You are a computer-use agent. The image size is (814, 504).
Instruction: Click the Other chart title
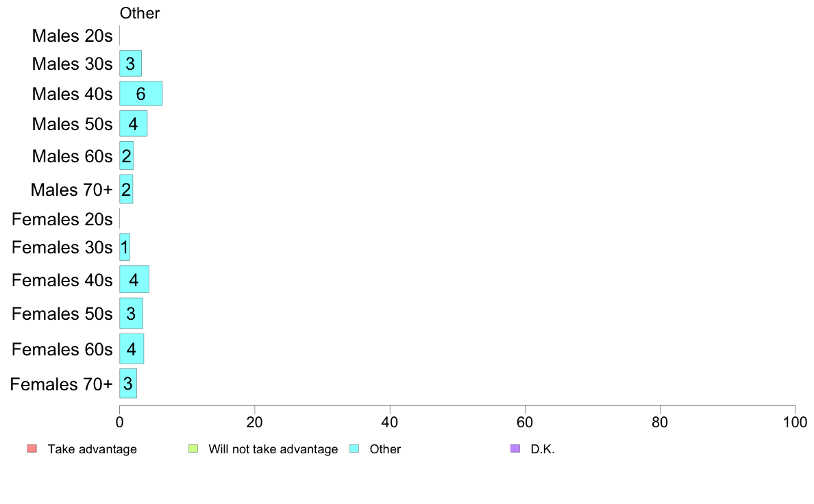tap(140, 13)
